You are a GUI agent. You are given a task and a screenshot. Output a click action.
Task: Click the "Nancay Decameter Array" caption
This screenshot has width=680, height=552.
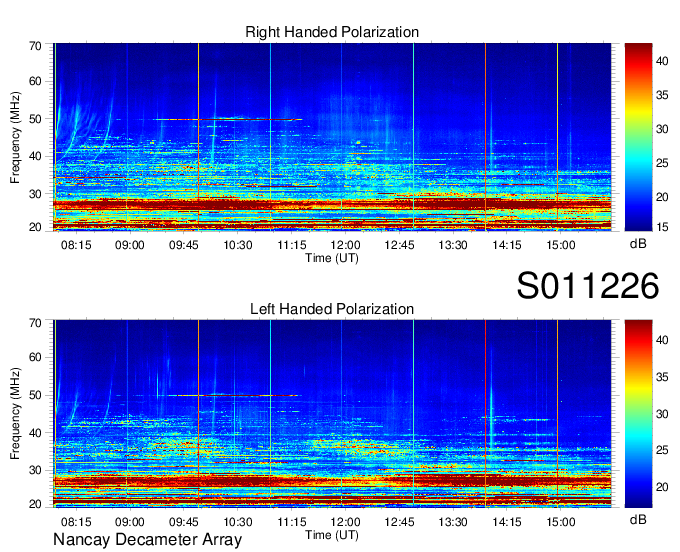tap(147, 540)
